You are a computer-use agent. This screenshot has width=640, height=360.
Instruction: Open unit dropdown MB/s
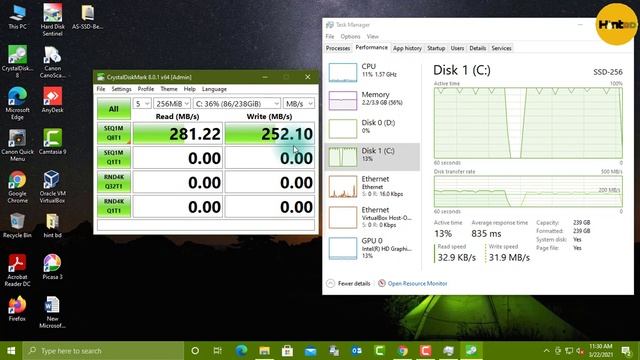click(x=299, y=104)
